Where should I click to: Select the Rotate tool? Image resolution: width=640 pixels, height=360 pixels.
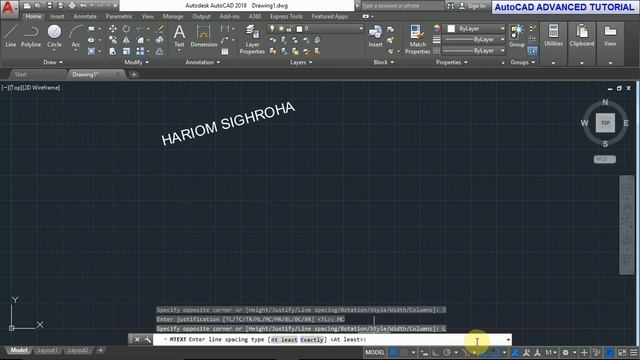(x=127, y=29)
